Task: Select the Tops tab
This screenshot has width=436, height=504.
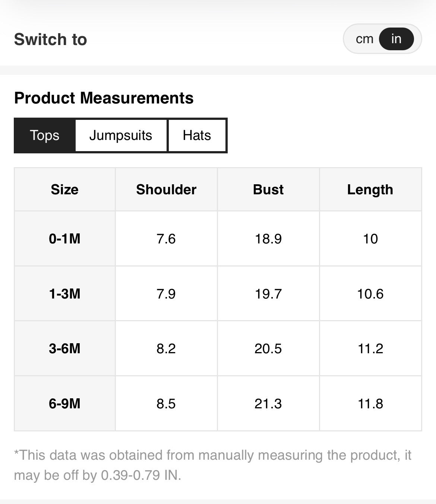Action: click(45, 135)
